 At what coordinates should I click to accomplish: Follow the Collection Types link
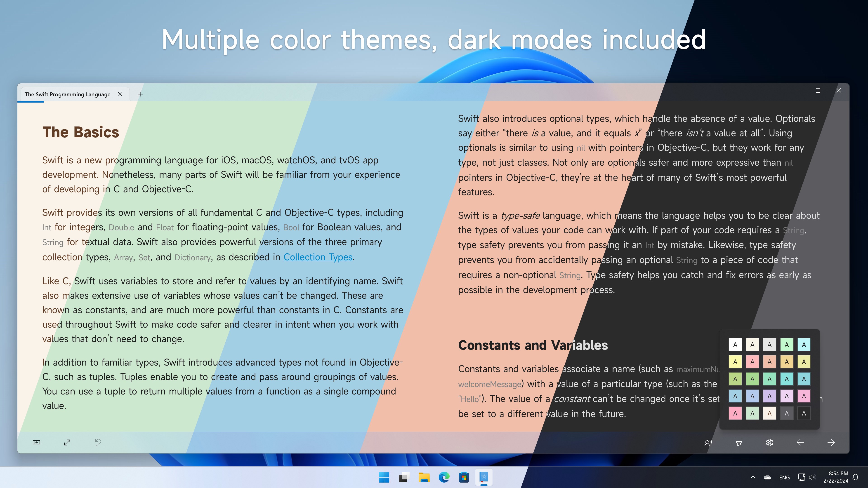click(318, 257)
